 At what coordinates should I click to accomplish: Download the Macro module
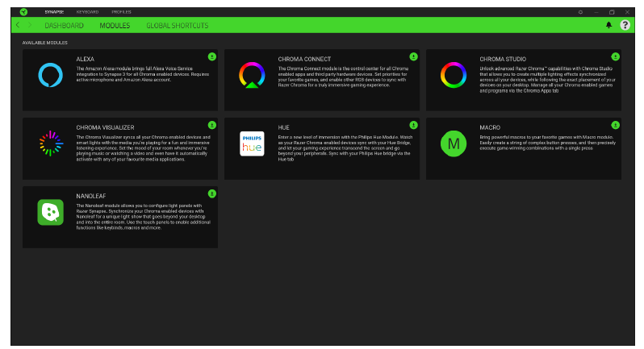click(615, 125)
